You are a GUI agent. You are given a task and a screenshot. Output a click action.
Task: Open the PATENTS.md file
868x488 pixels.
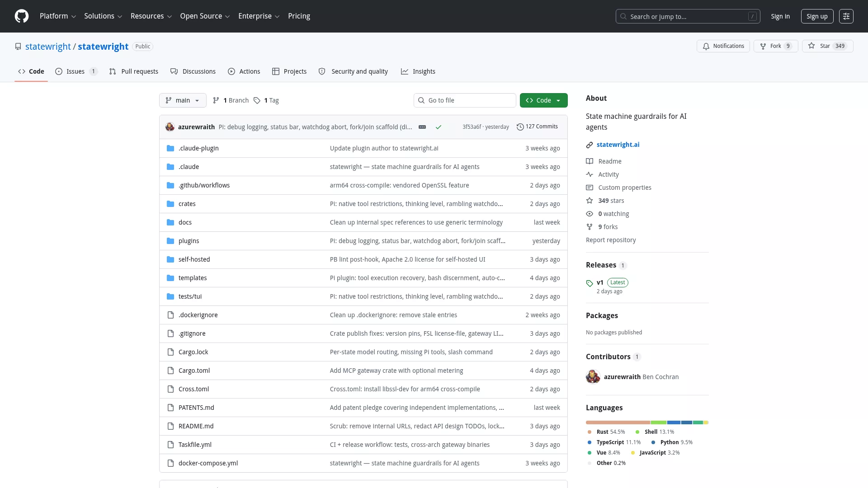[196, 408]
